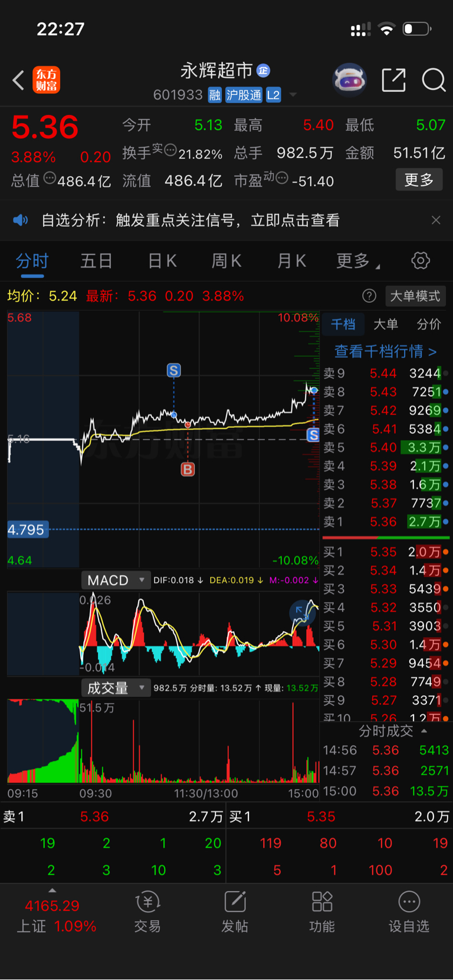Open 上证 index 4165.29 ticker

pyautogui.click(x=57, y=916)
